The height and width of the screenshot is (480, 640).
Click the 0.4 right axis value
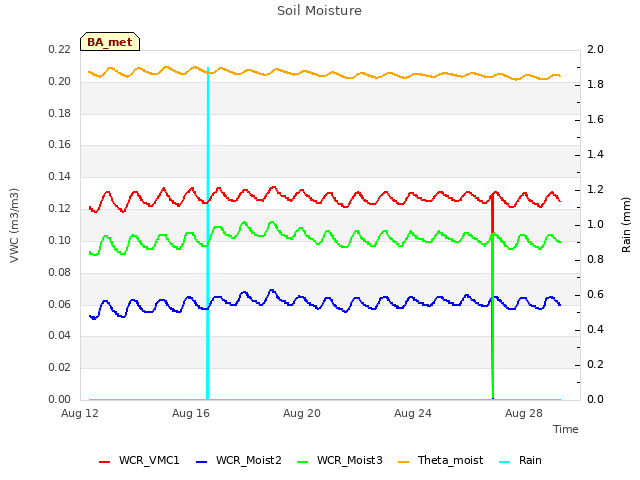tap(595, 329)
